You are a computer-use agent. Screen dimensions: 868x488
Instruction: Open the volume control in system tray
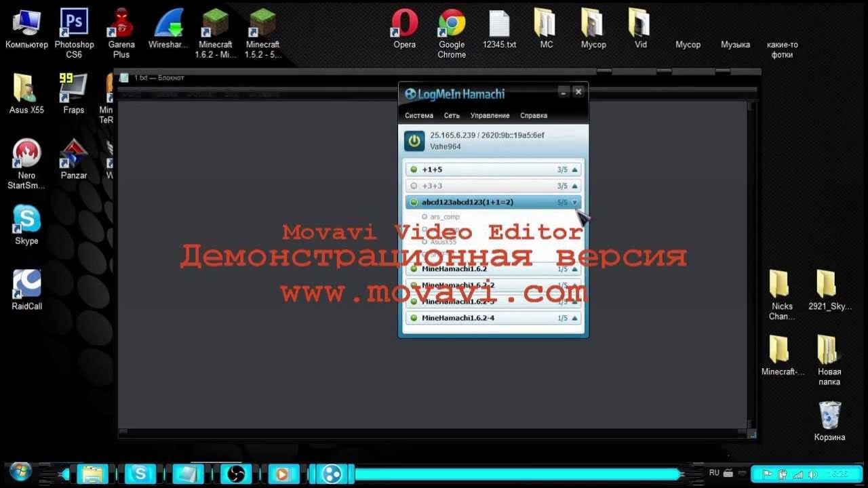coord(812,474)
